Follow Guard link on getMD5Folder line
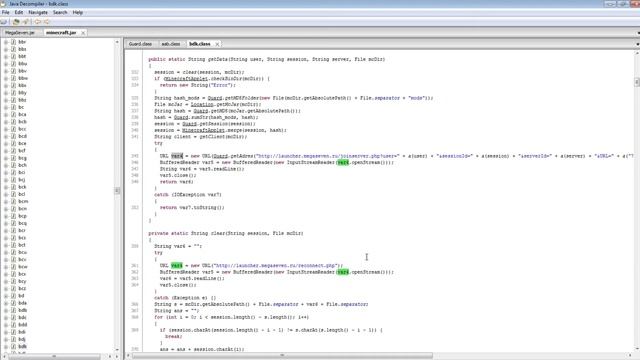Screen dimensions: 640x360 [x=215, y=98]
